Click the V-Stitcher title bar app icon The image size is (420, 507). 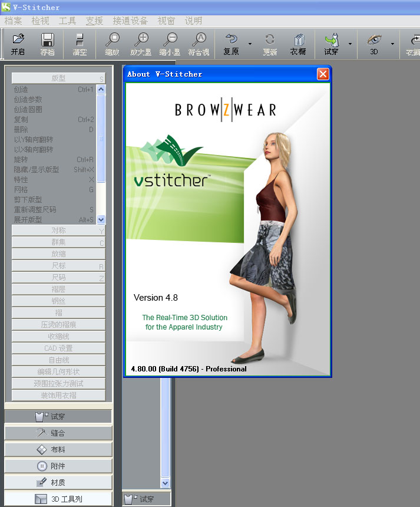[6, 7]
